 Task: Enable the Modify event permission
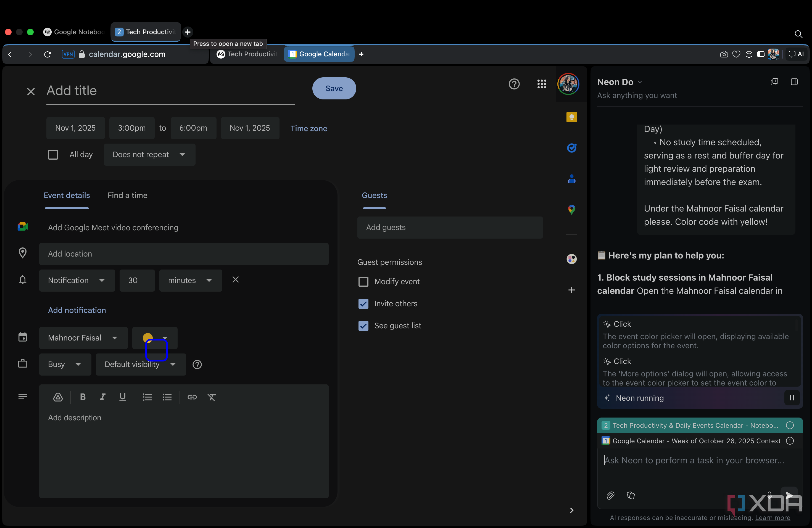tap(363, 281)
